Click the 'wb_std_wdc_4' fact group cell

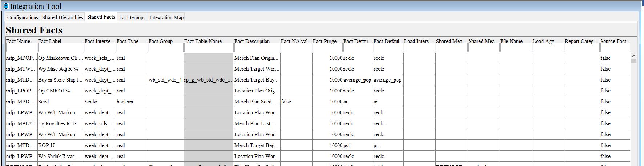tap(165, 80)
